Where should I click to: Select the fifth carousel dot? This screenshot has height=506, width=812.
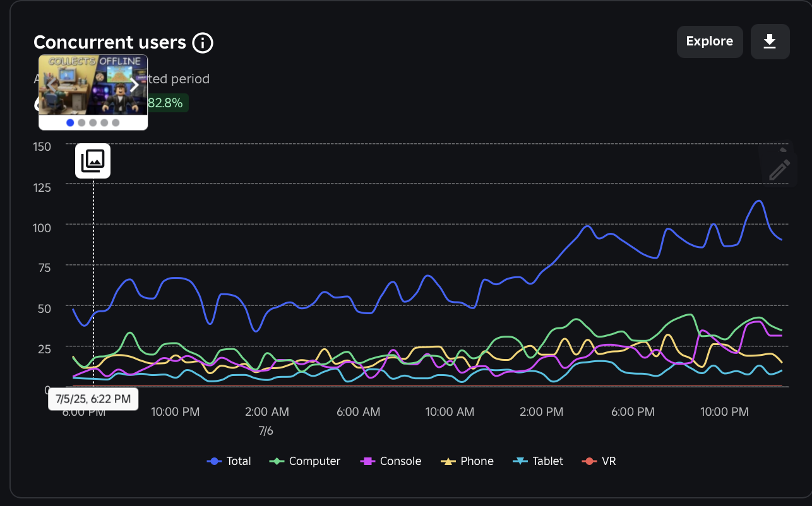116,122
